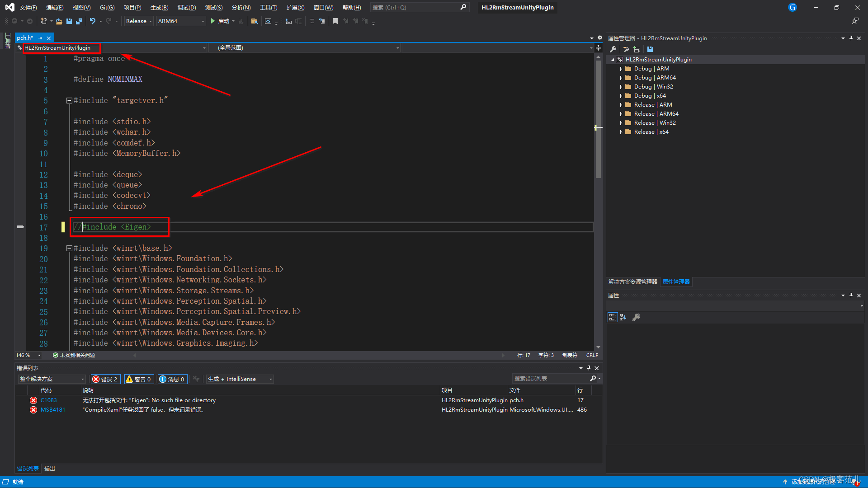Screen dimensions: 868x488
Task: Click the blue save icon in Property Manager
Action: (650, 49)
